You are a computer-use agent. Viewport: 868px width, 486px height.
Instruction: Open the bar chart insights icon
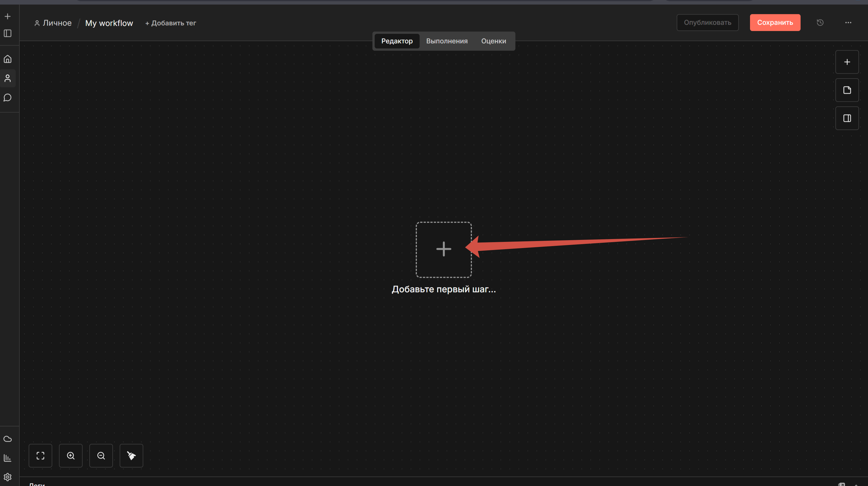pyautogui.click(x=7, y=458)
